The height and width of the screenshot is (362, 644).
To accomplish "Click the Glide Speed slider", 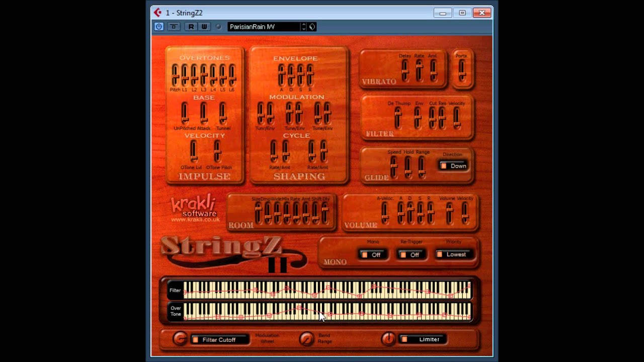I will point(393,167).
